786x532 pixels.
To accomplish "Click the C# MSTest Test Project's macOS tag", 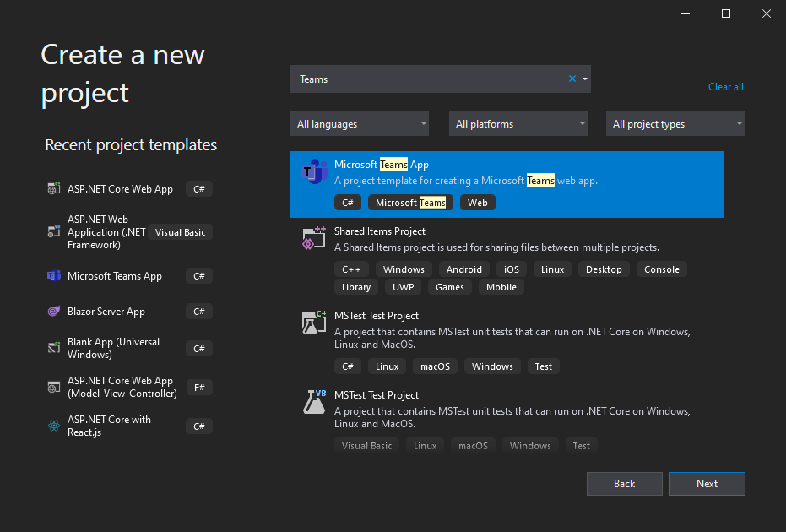I will 435,366.
